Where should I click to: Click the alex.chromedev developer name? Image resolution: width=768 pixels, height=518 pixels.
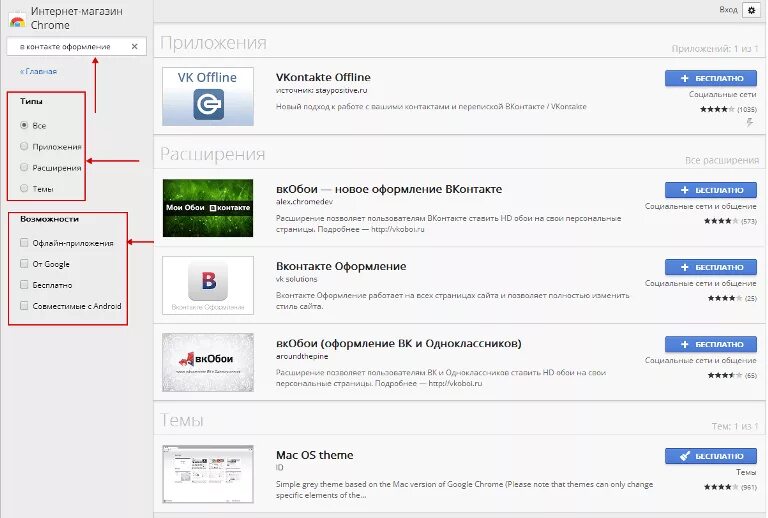pos(304,202)
